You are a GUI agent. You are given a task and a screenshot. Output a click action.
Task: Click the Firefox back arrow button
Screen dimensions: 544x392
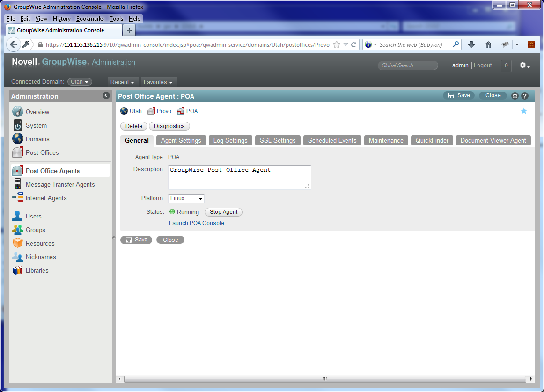click(13, 44)
